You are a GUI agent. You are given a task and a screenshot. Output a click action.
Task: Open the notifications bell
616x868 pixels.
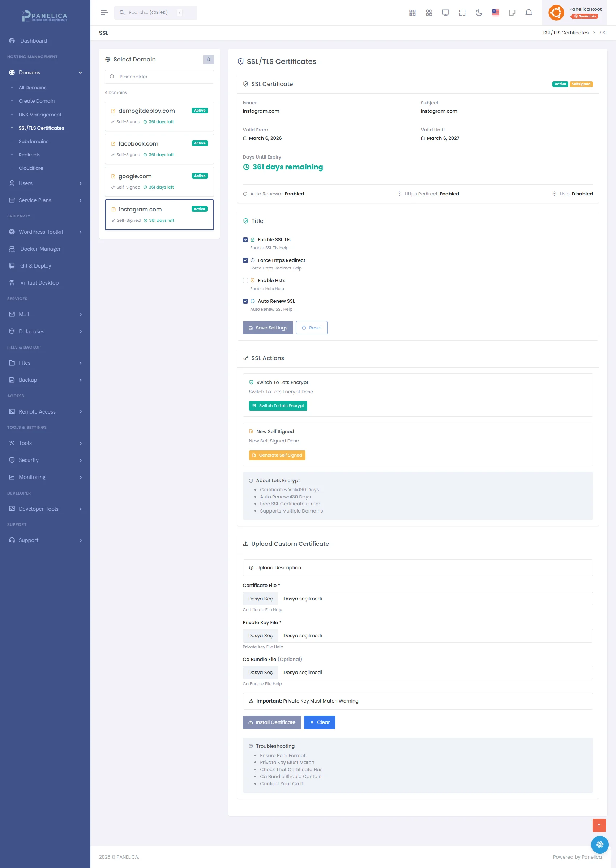[x=529, y=13]
